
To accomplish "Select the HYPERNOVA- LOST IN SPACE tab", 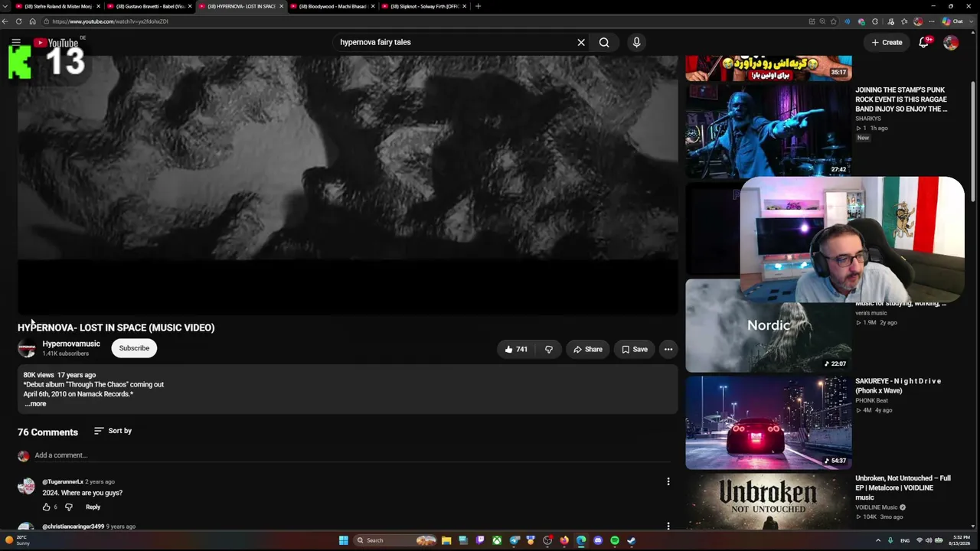I will click(x=240, y=6).
